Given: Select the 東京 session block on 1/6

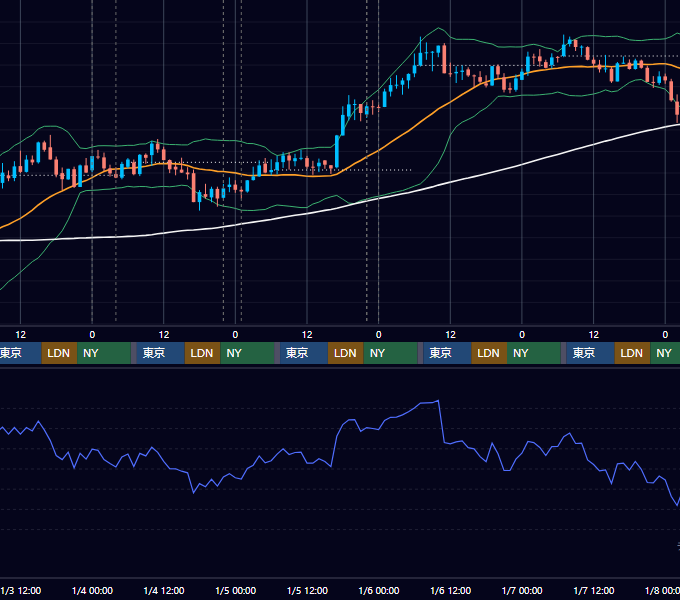Looking at the screenshot, I should (447, 353).
